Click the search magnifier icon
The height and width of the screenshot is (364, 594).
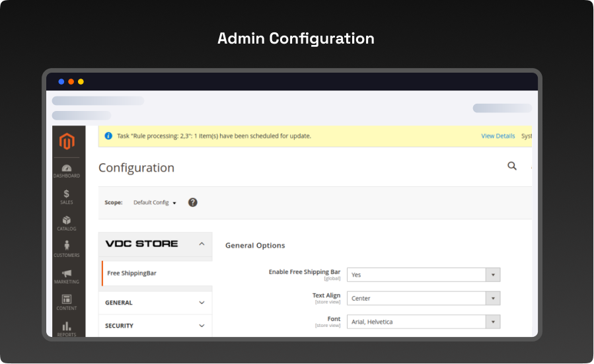point(512,166)
